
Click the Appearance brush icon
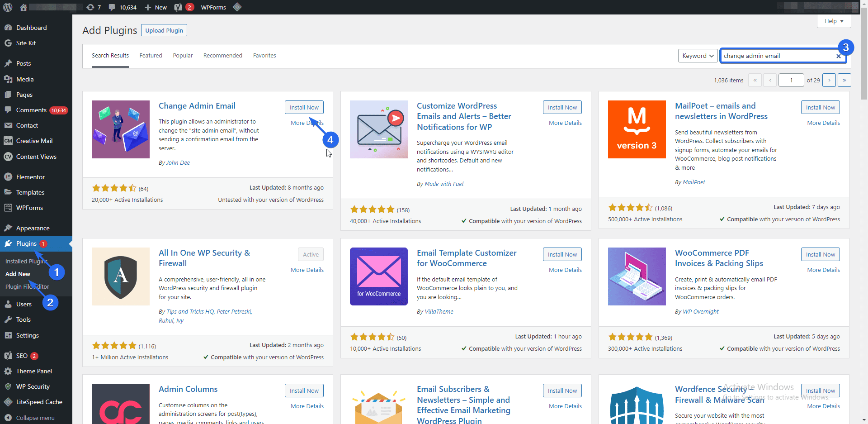click(8, 228)
